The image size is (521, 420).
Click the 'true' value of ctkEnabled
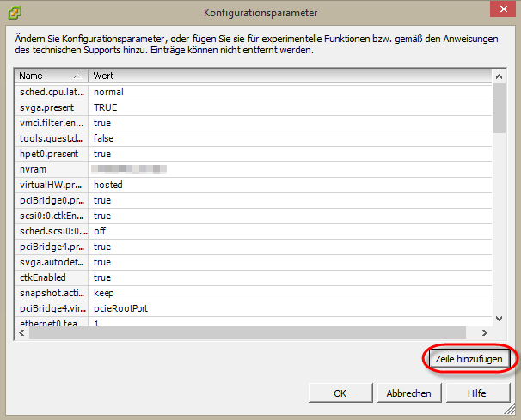click(x=102, y=277)
